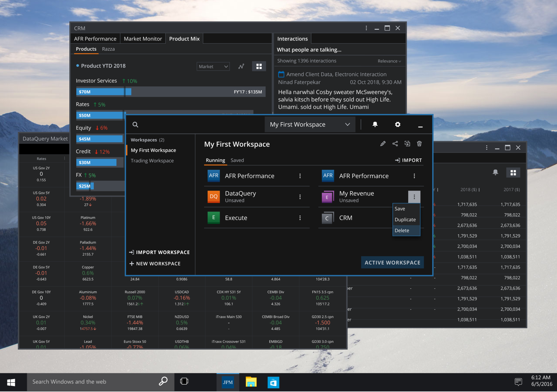The image size is (557, 392).
Task: Open kebab menu of back right window
Action: [487, 148]
